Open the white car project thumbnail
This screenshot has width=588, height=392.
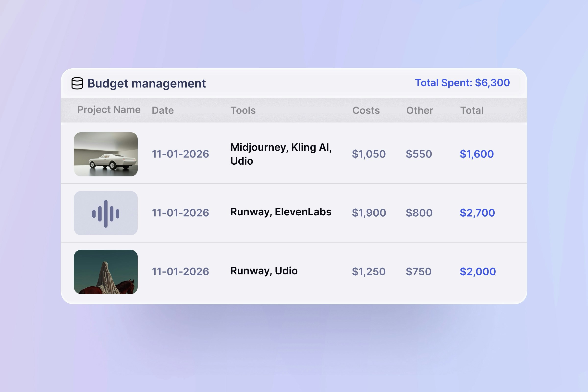(x=106, y=154)
